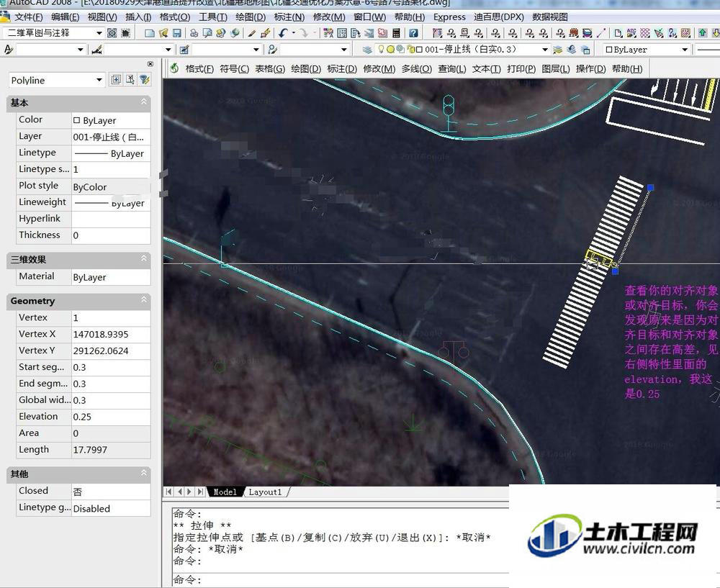Image resolution: width=720 pixels, height=588 pixels.
Task: Open the 数据视图 menu
Action: 549,17
